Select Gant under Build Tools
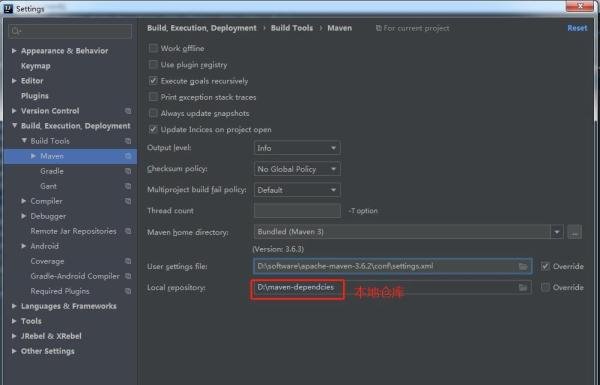 48,186
